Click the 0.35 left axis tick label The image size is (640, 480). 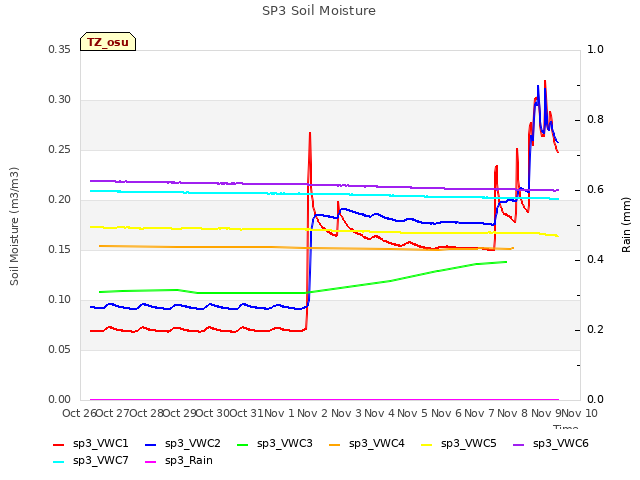tap(59, 50)
